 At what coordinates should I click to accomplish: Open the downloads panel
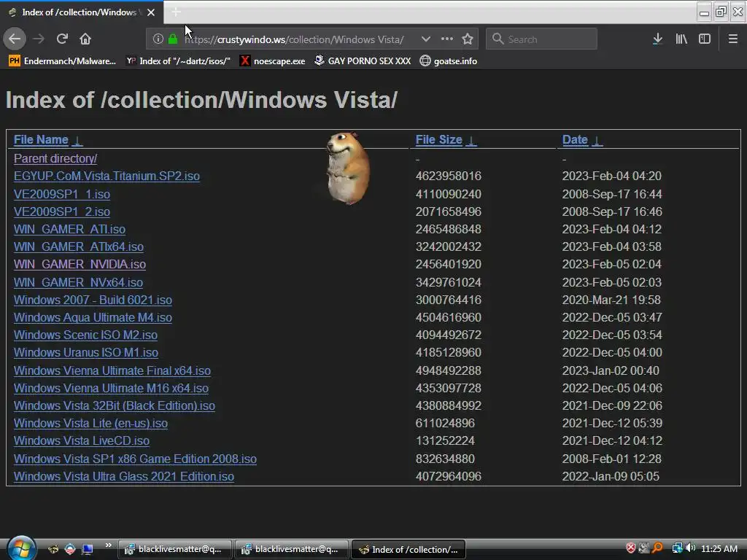(657, 39)
